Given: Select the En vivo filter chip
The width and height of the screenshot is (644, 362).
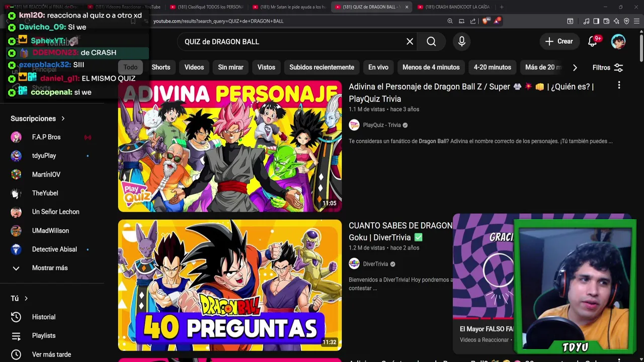Looking at the screenshot, I should [378, 67].
